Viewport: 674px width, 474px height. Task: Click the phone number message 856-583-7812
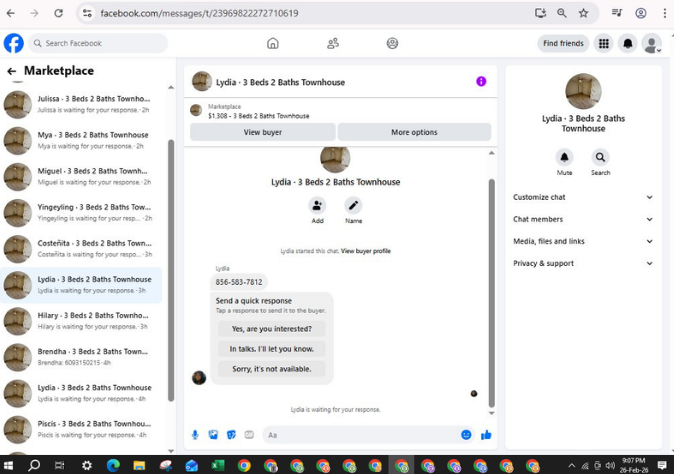(x=239, y=282)
